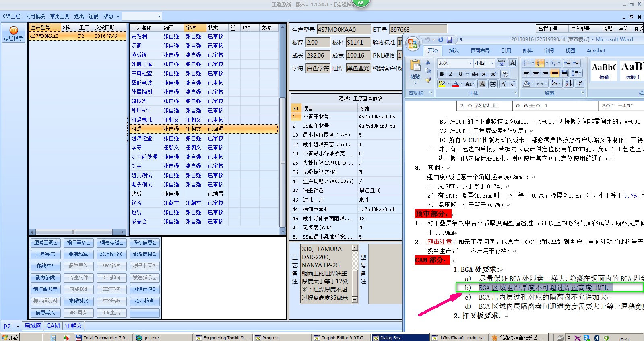Click the Cut scissors icon
Viewport: 644px width, 341px height.
[x=428, y=62]
